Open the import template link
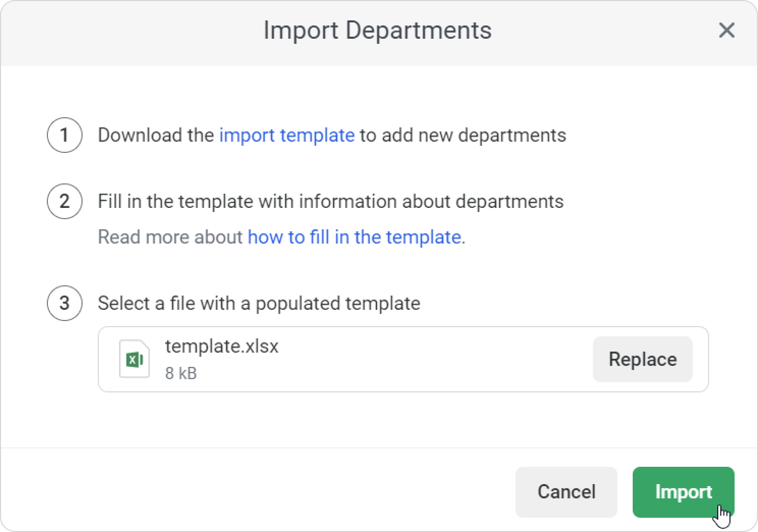This screenshot has width=758, height=532. coord(287,135)
